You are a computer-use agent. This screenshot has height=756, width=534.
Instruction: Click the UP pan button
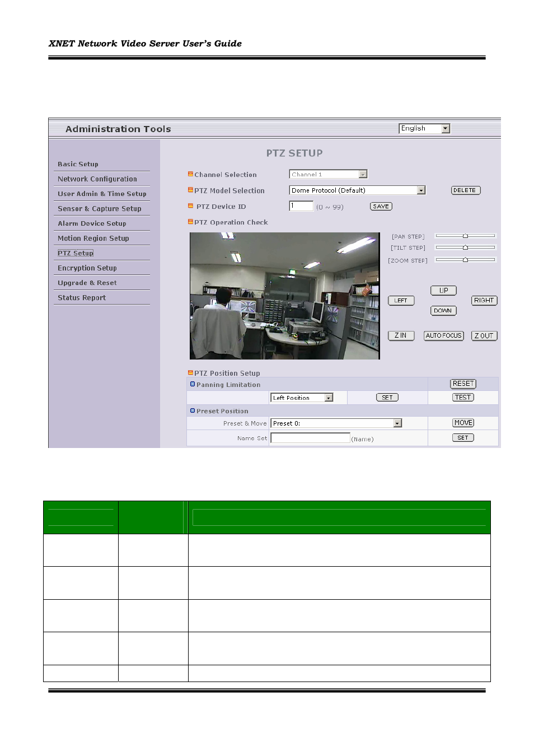click(x=443, y=291)
